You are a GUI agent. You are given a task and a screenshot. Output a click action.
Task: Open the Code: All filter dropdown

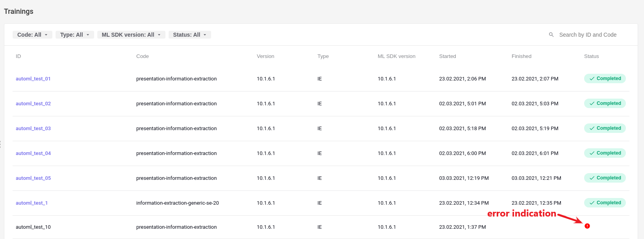pyautogui.click(x=32, y=35)
